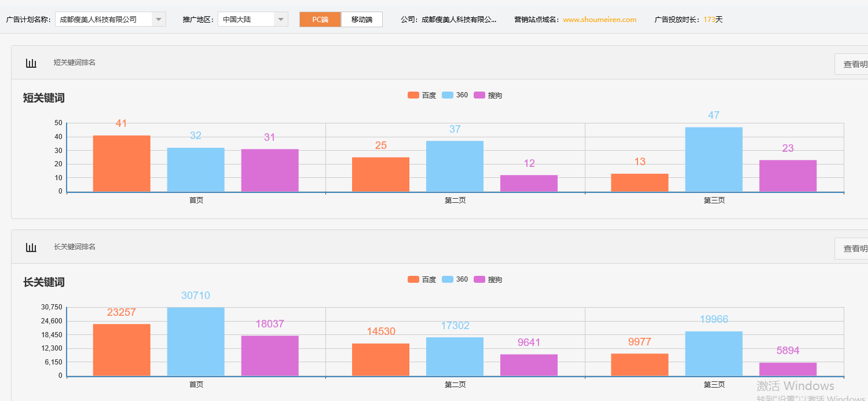
Task: Click the orange 首页 bar showing 41
Action: tap(121, 162)
